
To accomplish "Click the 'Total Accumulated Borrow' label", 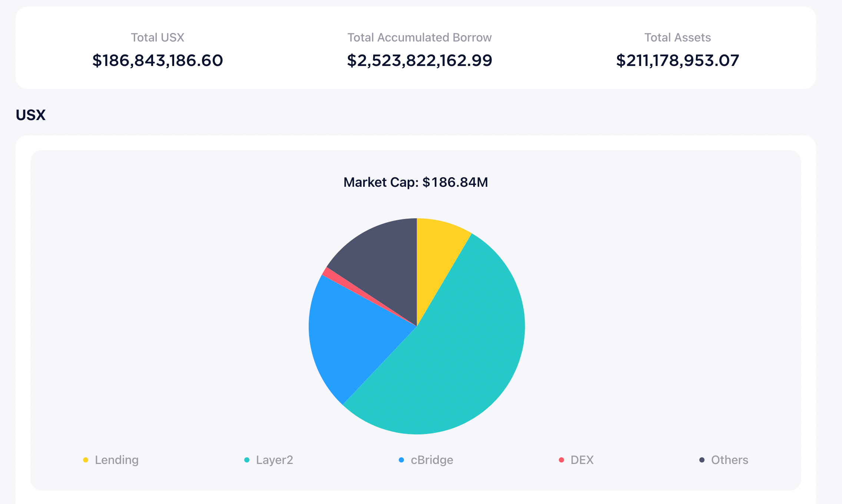I will 420,37.
